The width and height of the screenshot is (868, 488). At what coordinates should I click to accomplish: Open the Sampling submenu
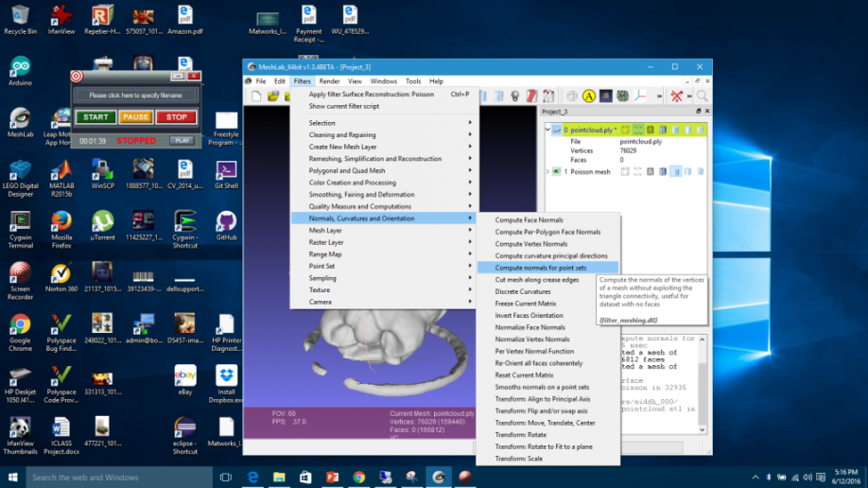click(x=384, y=278)
